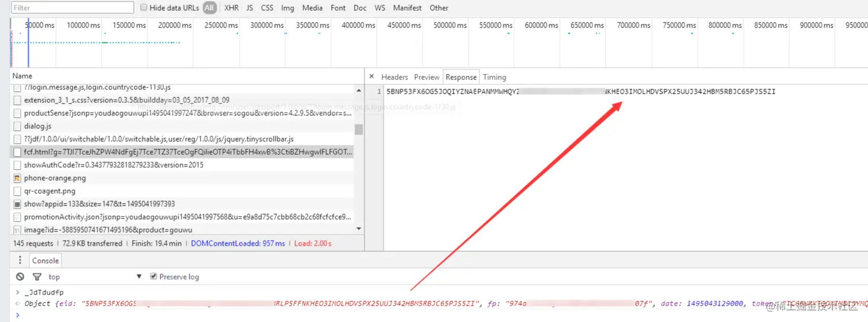This screenshot has width=868, height=322.
Task: Clear the console with the ban icon
Action: coord(20,277)
